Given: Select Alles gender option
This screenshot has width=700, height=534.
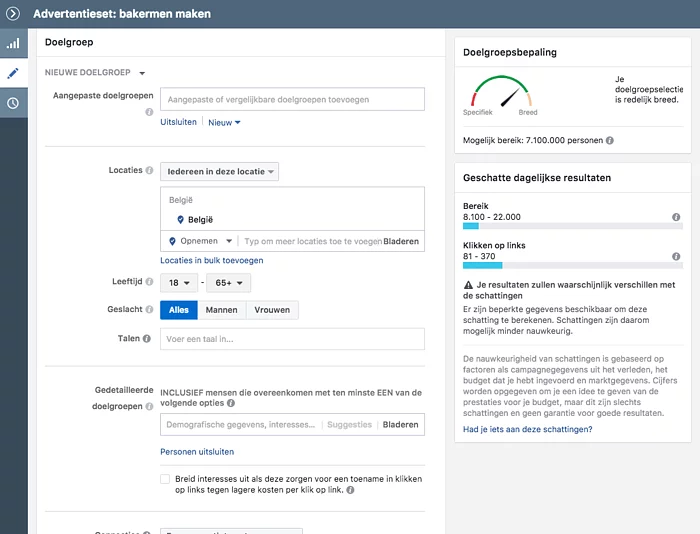Looking at the screenshot, I should [179, 310].
